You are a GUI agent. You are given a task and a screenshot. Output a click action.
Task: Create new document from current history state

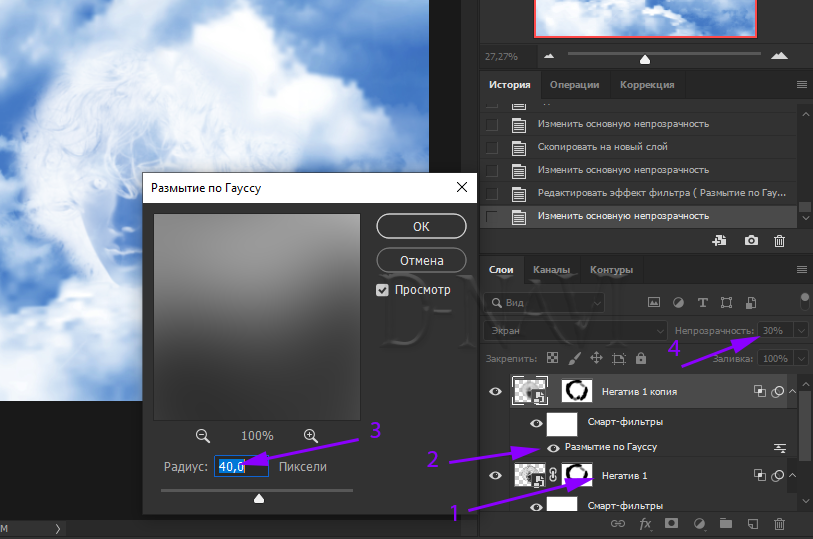click(x=719, y=240)
